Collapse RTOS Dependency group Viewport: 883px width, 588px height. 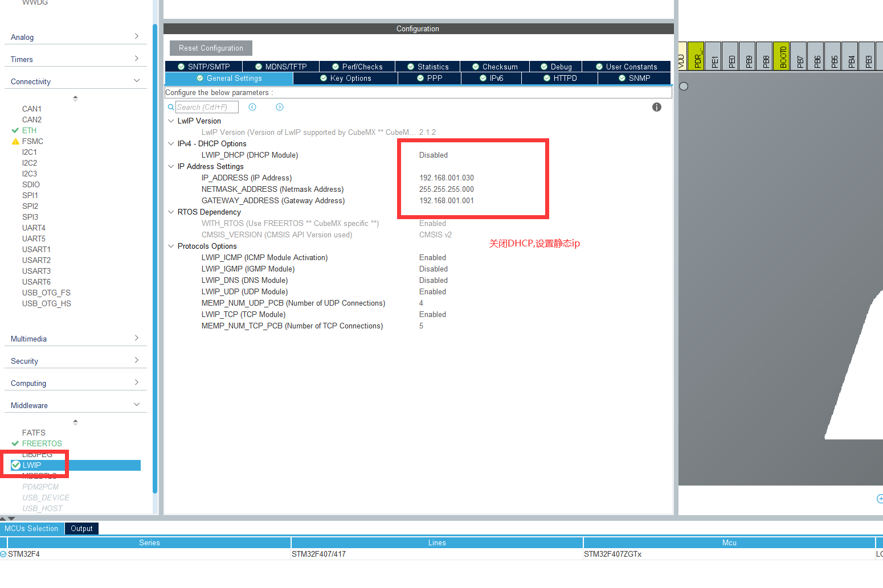pyautogui.click(x=171, y=212)
